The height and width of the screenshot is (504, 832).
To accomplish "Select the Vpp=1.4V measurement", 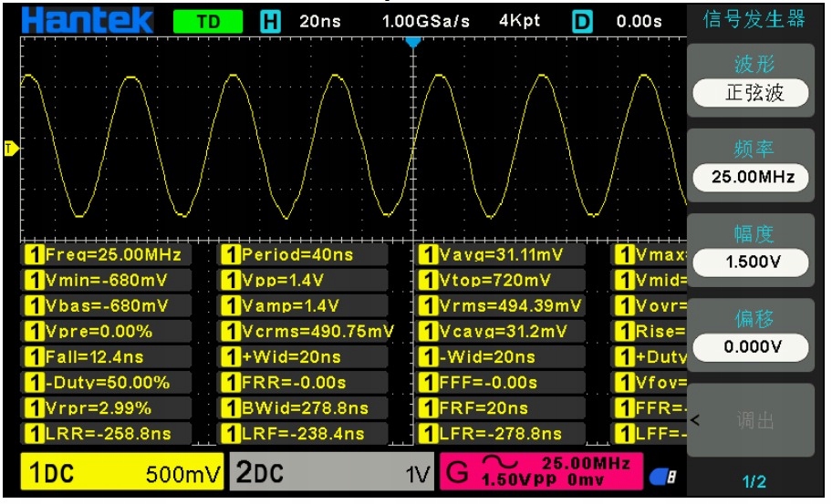I will tap(303, 281).
